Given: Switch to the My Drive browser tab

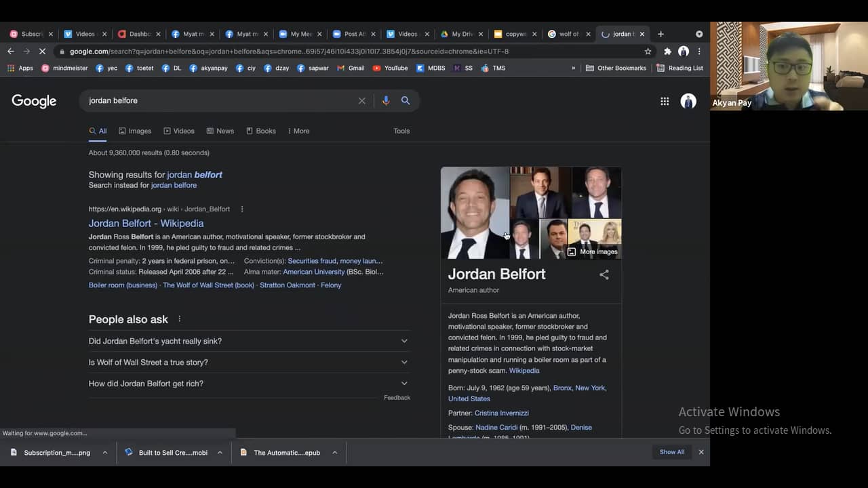Looking at the screenshot, I should pyautogui.click(x=461, y=34).
